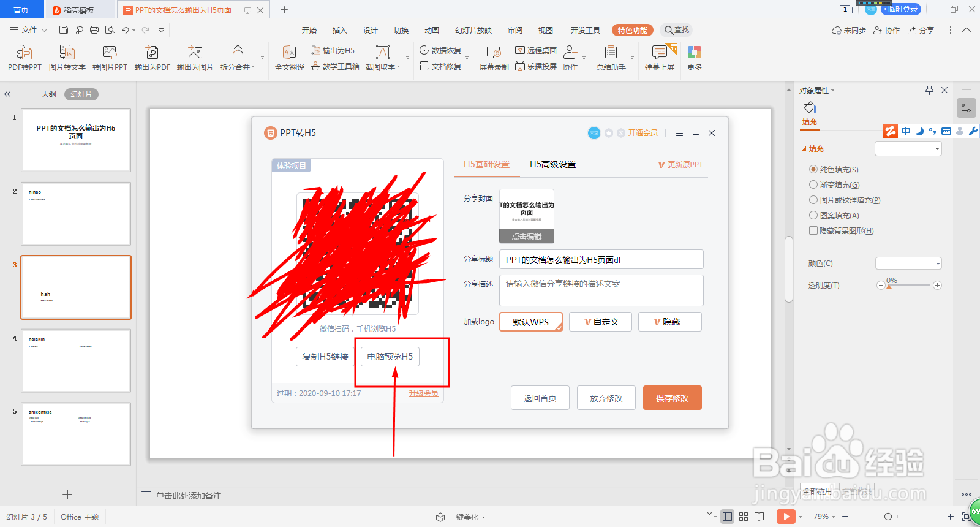The image size is (980, 527).
Task: Save the document from the quick access toolbar
Action: click(x=64, y=29)
